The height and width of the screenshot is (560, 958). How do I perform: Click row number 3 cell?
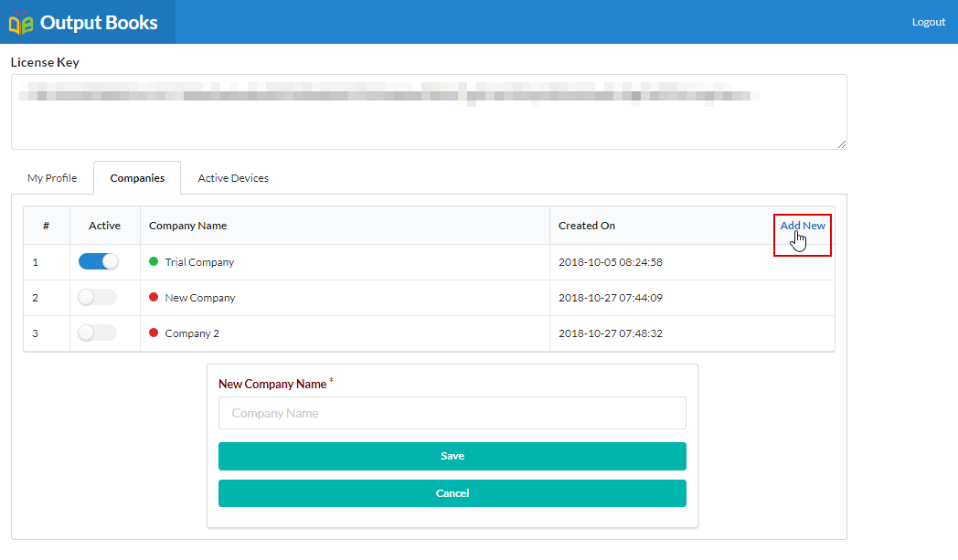coord(47,333)
